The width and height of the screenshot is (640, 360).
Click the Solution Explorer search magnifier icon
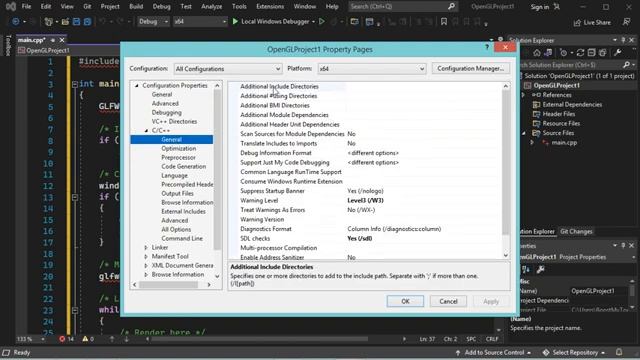(x=627, y=65)
